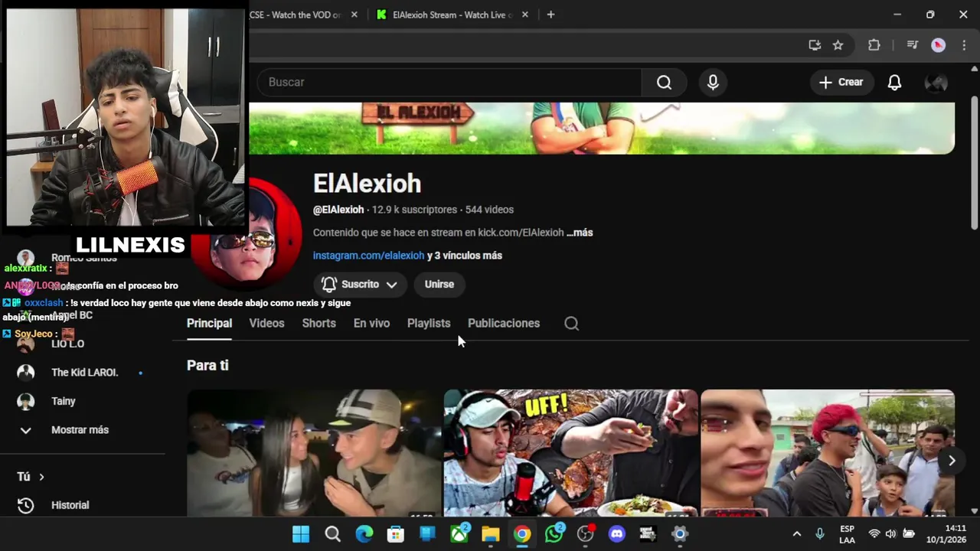Click the tray microphone icon
980x551 pixels.
[x=820, y=534]
